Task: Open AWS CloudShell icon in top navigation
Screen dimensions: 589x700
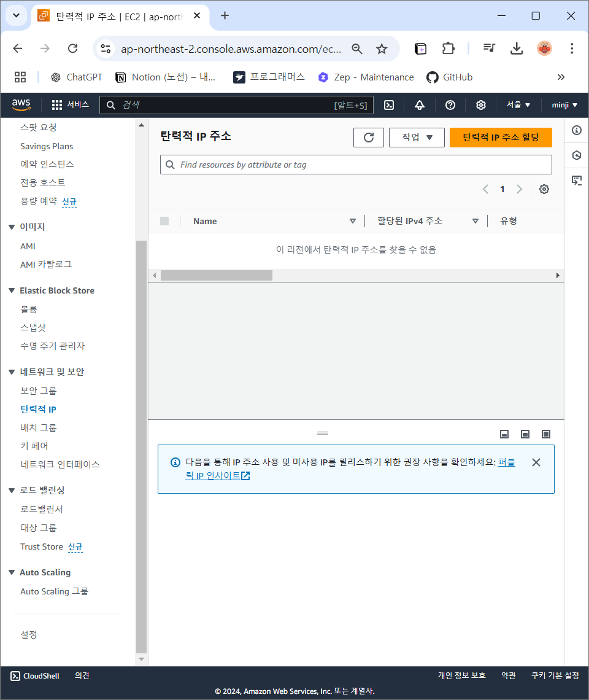Action: (388, 105)
